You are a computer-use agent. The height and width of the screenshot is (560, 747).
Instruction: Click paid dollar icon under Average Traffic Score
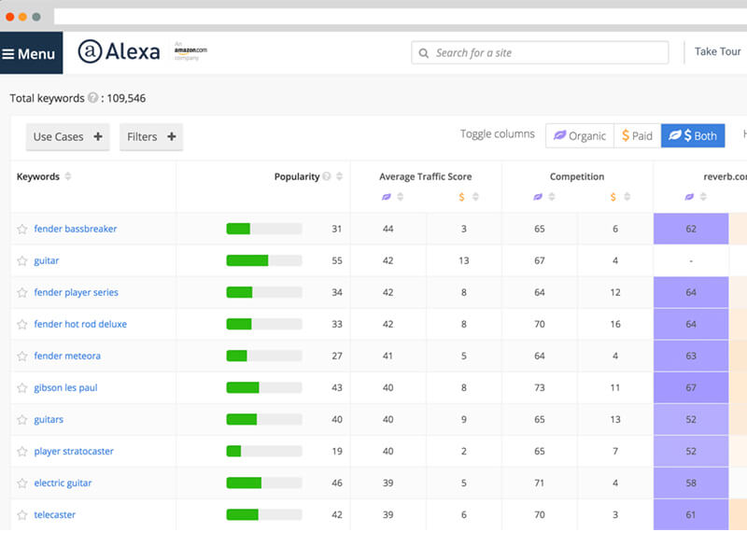click(461, 197)
